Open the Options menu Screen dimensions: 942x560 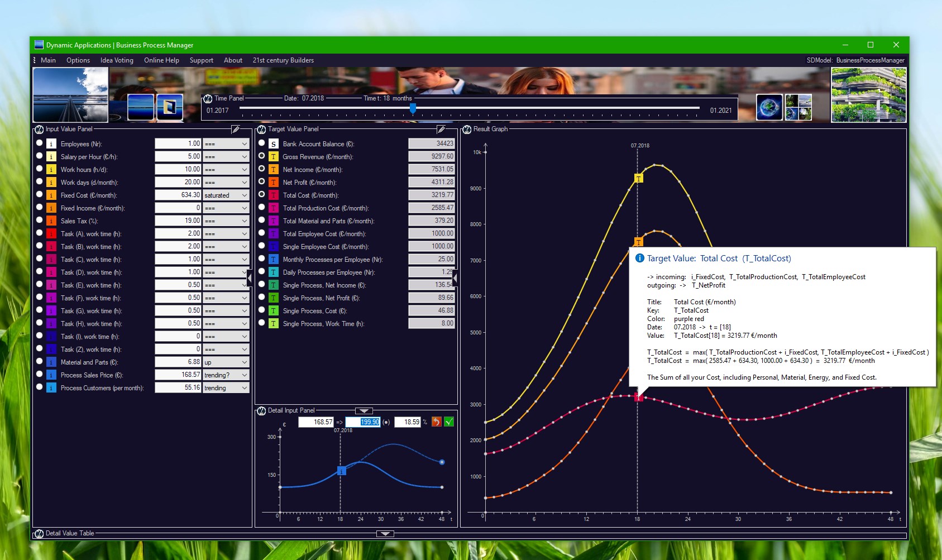[78, 60]
